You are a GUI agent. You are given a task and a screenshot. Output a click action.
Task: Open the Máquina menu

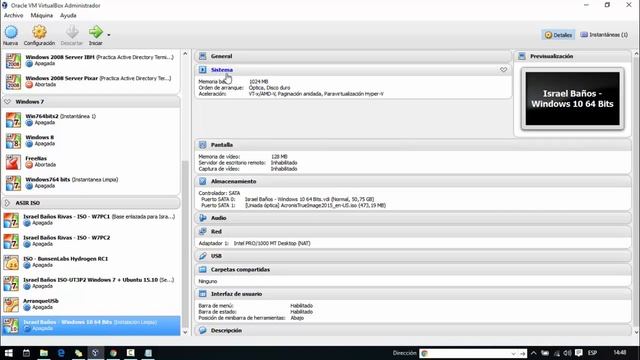point(42,15)
